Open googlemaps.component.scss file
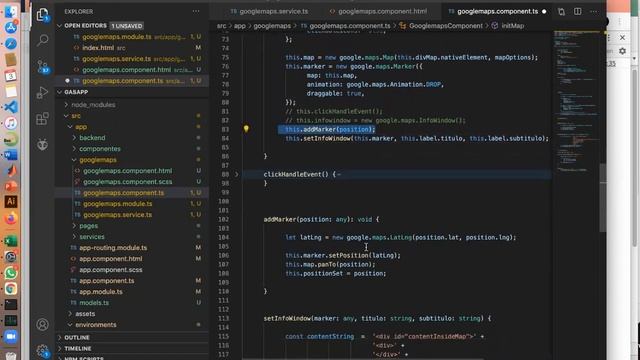The height and width of the screenshot is (360, 640). pos(127,182)
